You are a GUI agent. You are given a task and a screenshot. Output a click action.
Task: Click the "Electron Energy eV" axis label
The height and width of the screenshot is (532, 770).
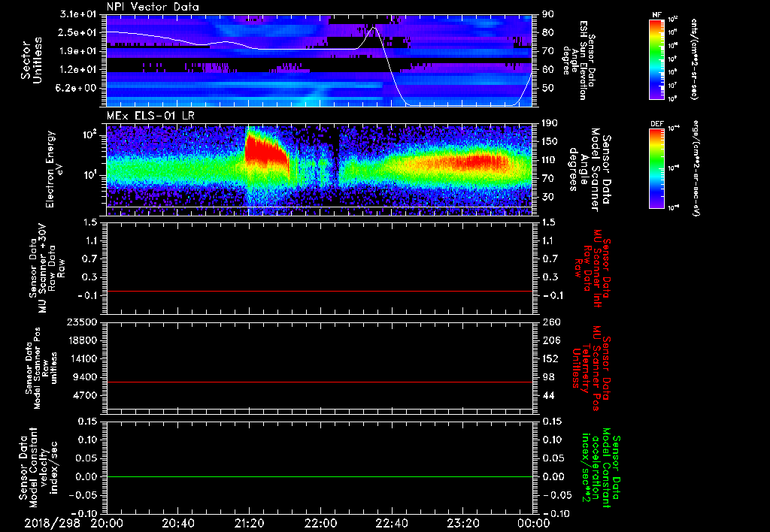pyautogui.click(x=55, y=169)
